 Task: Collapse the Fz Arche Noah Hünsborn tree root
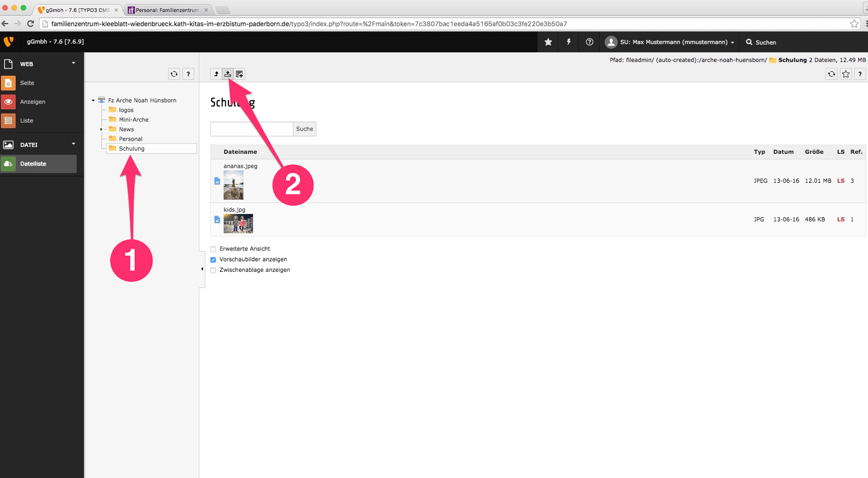click(93, 101)
